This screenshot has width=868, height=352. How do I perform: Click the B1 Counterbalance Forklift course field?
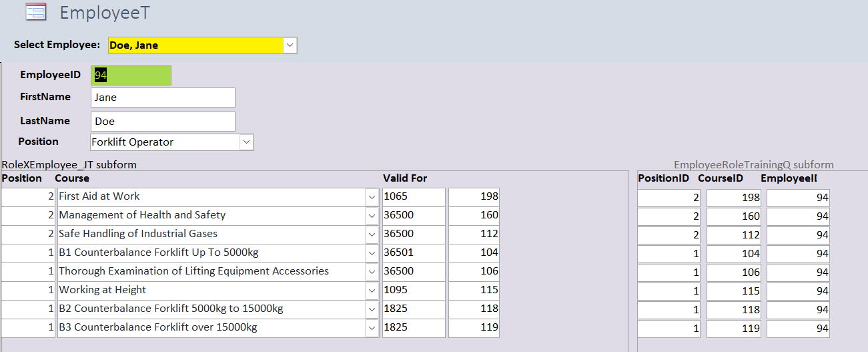210,253
